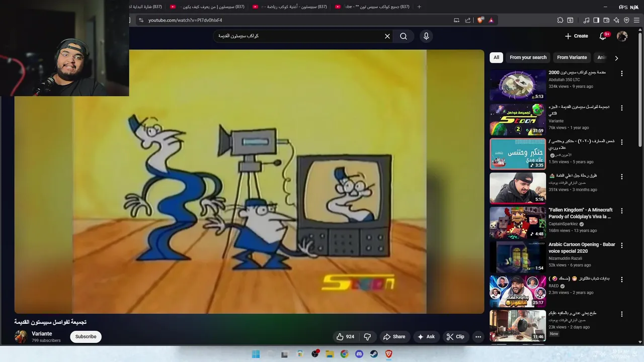This screenshot has height=362, width=644.
Task: Open YouTube notifications bell
Action: [x=603, y=36]
